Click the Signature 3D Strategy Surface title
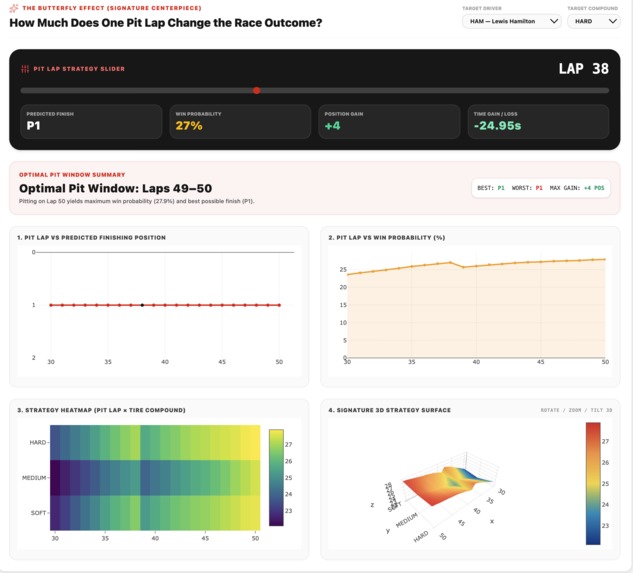This screenshot has height=573, width=633. click(389, 410)
